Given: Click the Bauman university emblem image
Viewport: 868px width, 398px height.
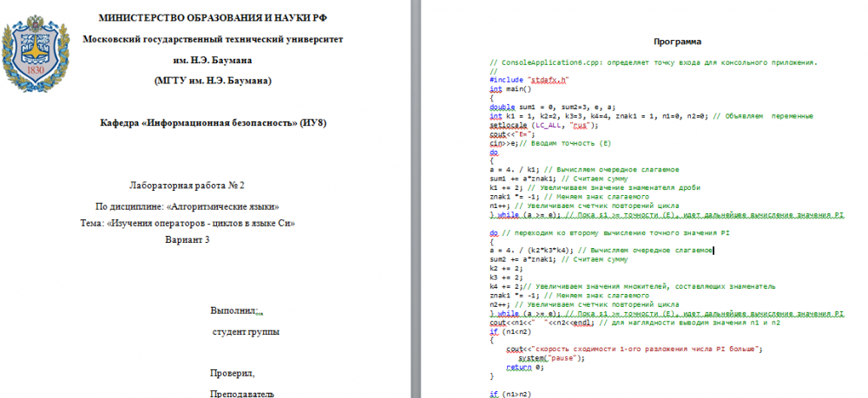Looking at the screenshot, I should pyautogui.click(x=36, y=53).
